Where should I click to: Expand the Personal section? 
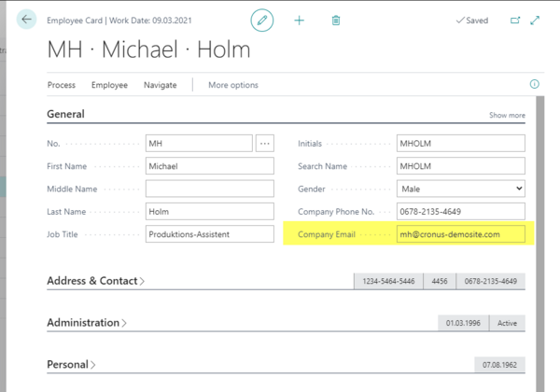click(x=71, y=365)
